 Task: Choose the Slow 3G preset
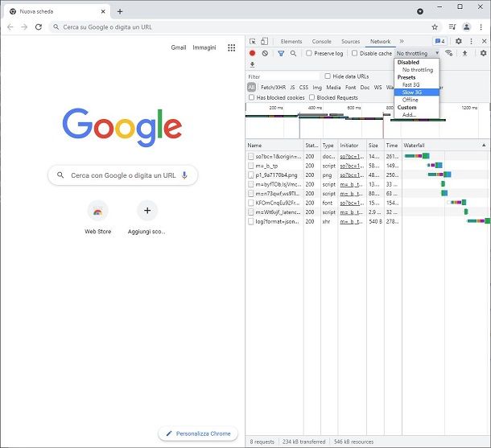(417, 92)
